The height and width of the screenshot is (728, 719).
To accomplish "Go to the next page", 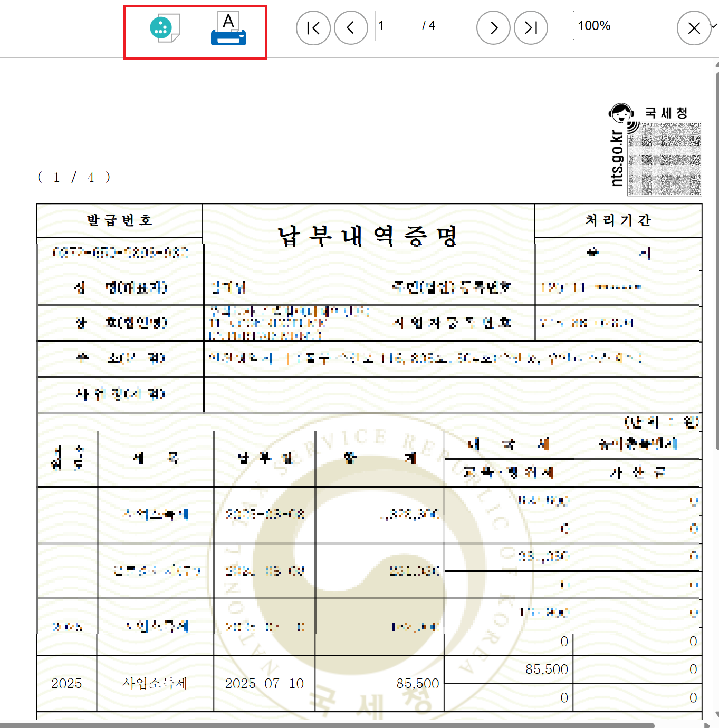I will click(x=493, y=28).
